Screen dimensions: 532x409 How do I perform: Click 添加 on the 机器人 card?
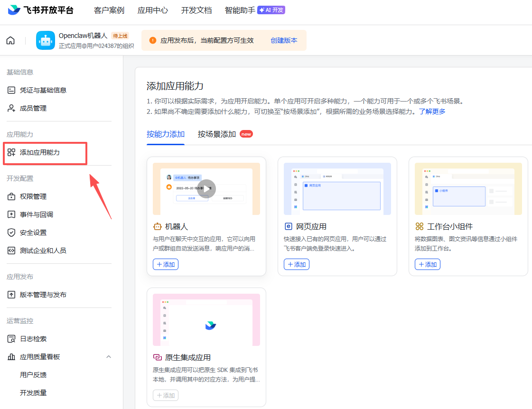[165, 264]
